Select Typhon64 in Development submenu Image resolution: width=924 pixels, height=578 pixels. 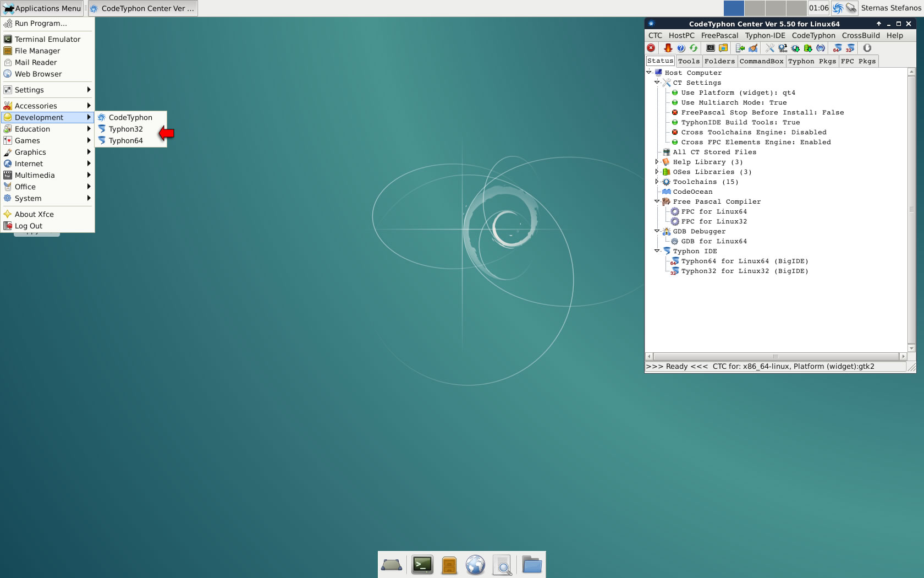131,140
